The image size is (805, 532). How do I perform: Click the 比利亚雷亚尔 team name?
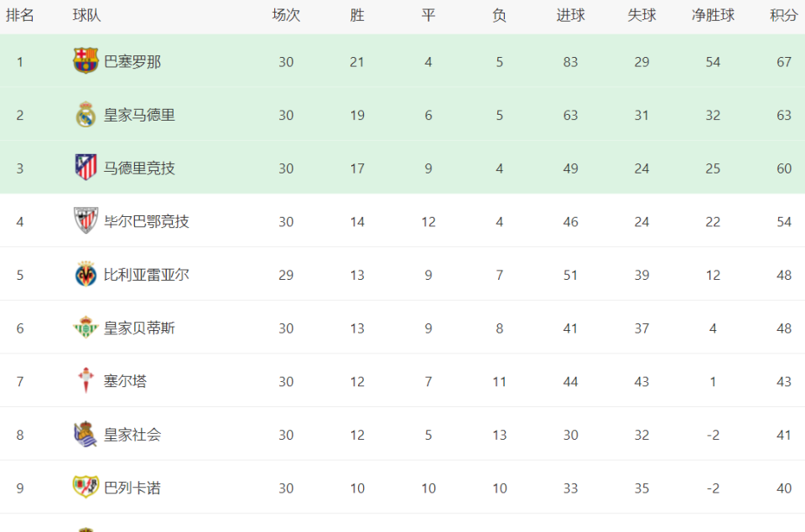point(146,275)
